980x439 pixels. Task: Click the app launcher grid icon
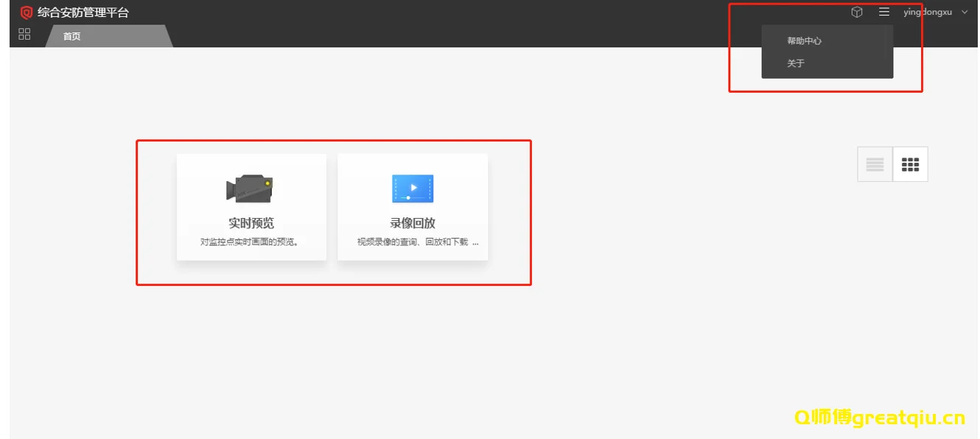click(x=24, y=33)
